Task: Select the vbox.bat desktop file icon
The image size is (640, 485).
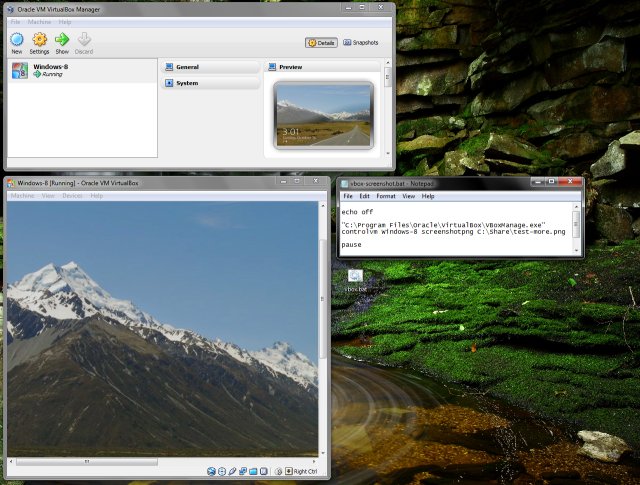Action: [x=356, y=281]
